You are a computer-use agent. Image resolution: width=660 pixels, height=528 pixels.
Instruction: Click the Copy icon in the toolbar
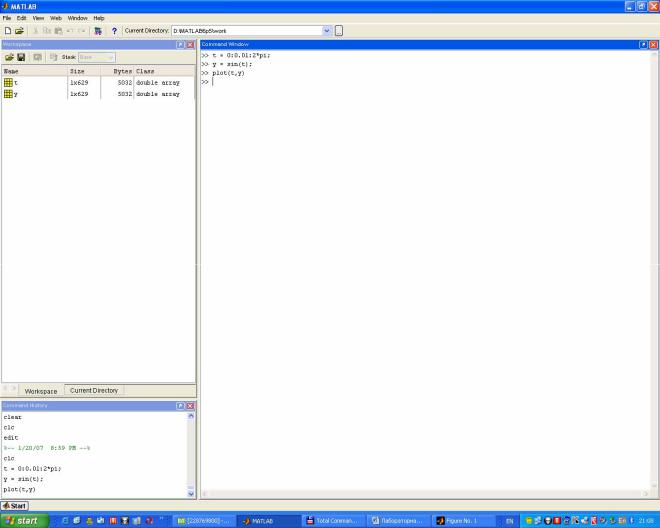pyautogui.click(x=47, y=31)
